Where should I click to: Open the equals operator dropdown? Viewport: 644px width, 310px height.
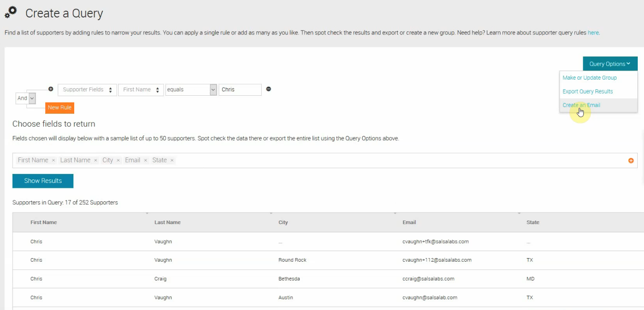coord(191,89)
